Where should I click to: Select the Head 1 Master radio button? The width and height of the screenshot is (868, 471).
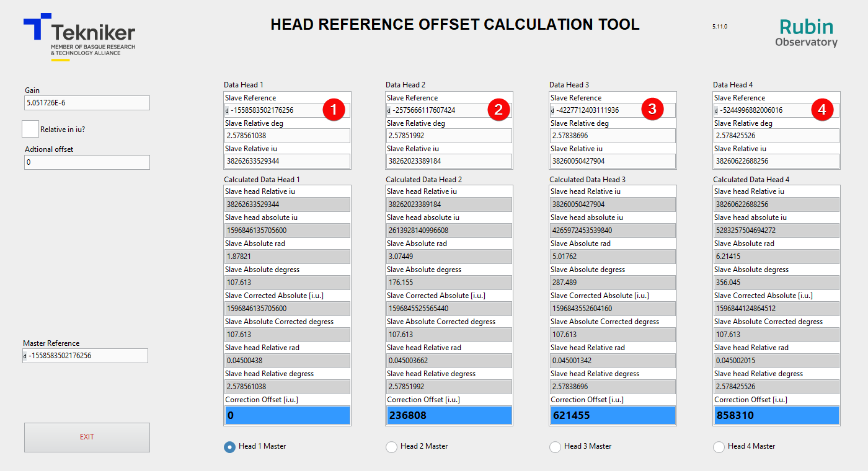point(229,447)
